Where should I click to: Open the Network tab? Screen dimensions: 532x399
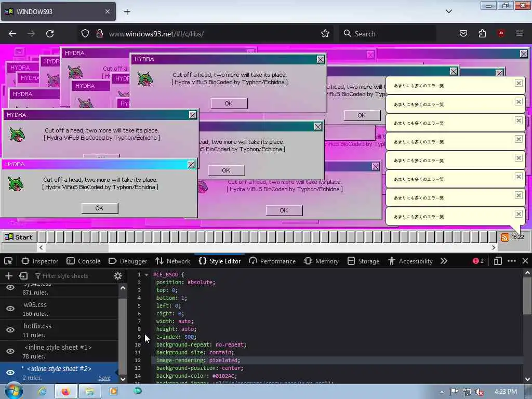point(172,261)
